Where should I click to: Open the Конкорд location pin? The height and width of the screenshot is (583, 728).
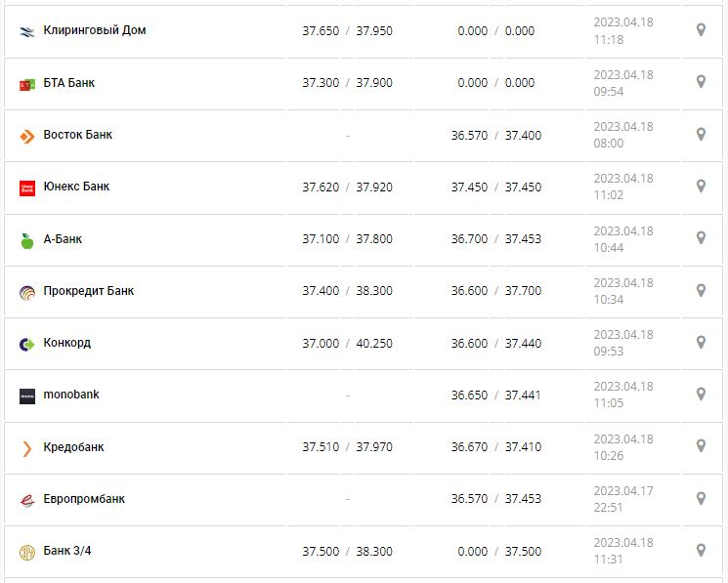click(701, 342)
